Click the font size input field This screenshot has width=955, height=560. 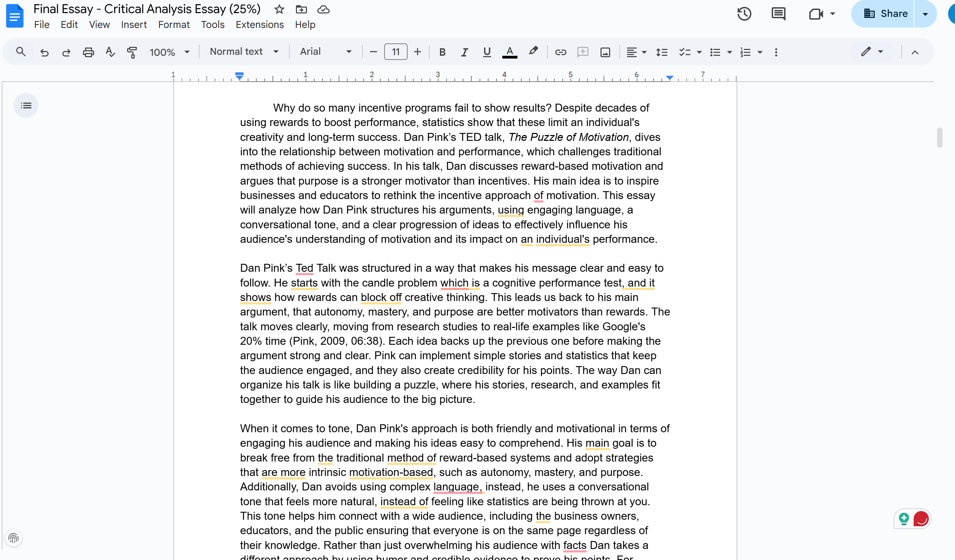click(395, 52)
